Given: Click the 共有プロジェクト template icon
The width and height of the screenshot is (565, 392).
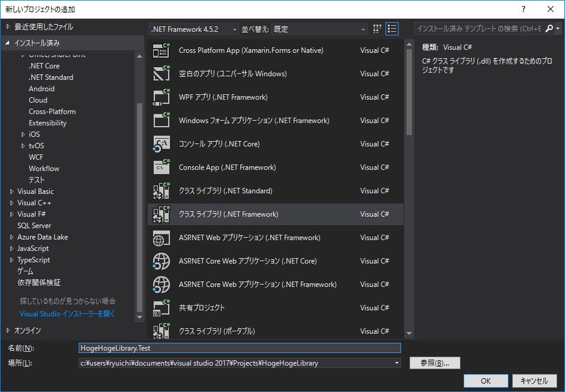Looking at the screenshot, I should pos(161,308).
